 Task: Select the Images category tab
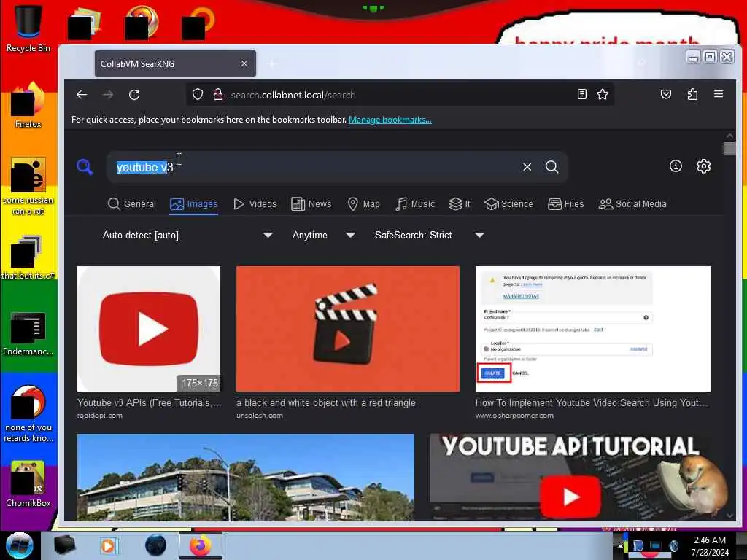194,204
